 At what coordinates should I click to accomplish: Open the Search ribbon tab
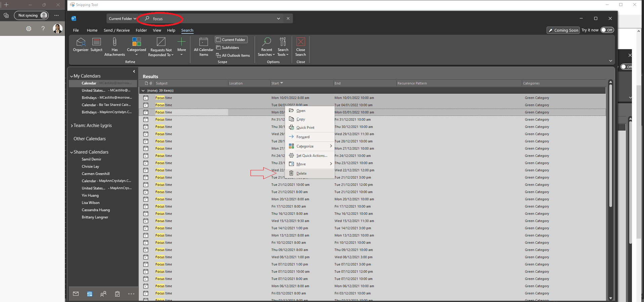coord(187,30)
